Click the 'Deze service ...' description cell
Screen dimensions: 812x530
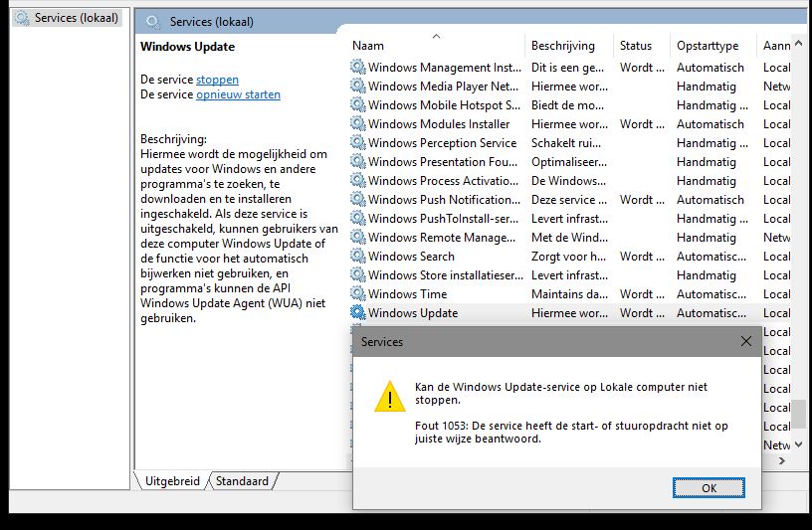569,200
